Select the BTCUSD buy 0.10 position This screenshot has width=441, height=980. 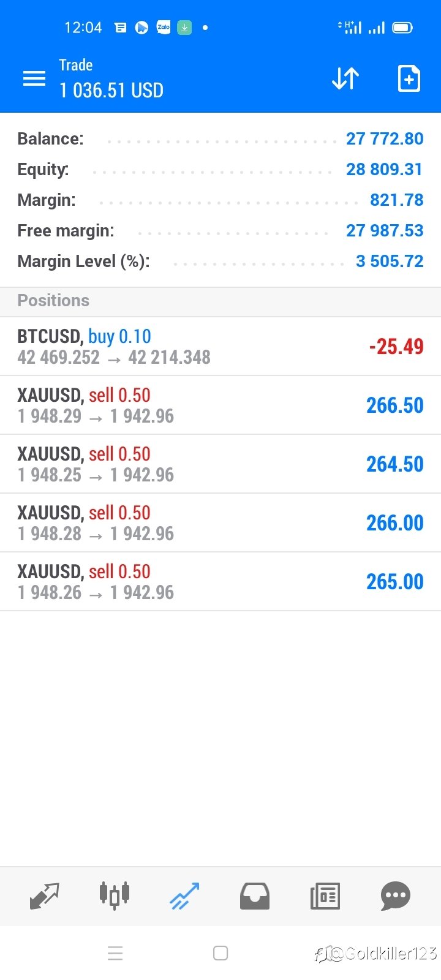pos(221,346)
